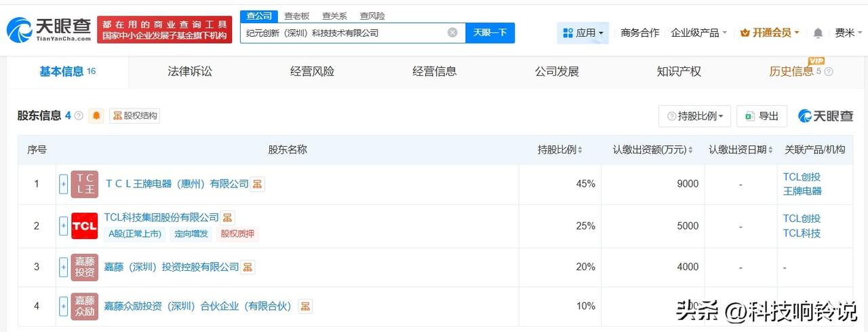Switch to the 历史信息 tab
The height and width of the screenshot is (332, 868).
click(x=791, y=71)
